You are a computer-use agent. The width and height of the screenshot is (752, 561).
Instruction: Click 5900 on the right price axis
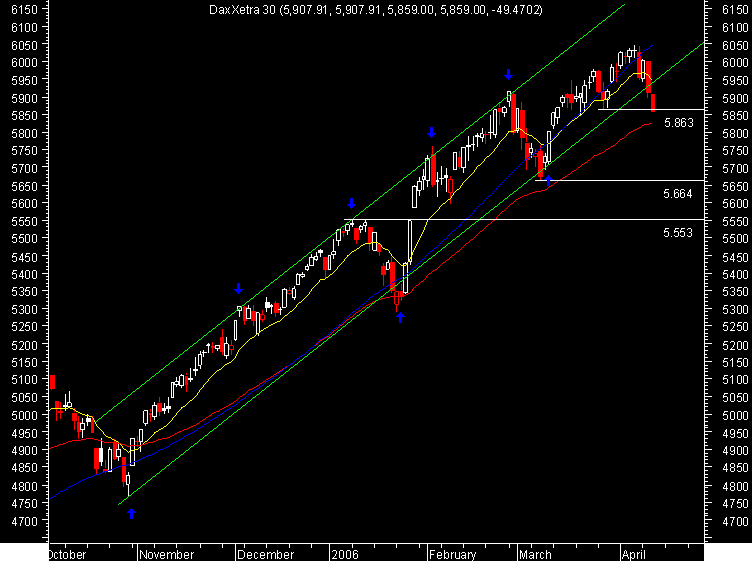coord(735,98)
